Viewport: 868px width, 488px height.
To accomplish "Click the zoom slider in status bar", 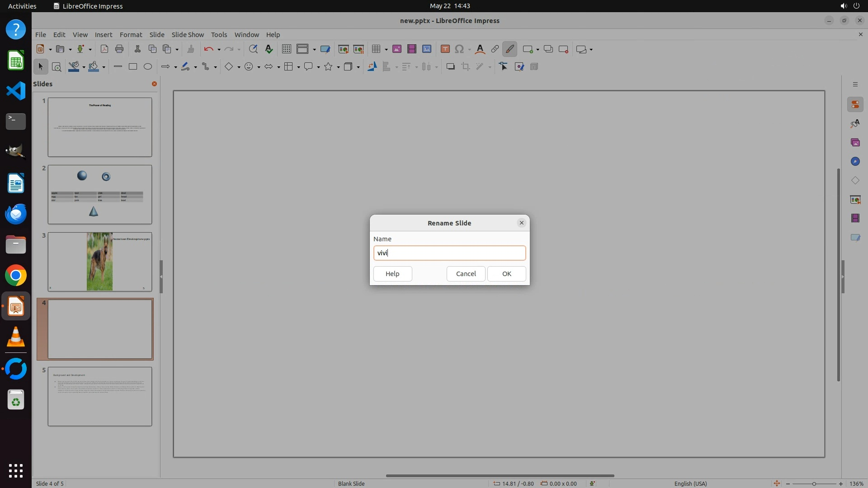I will (x=814, y=483).
